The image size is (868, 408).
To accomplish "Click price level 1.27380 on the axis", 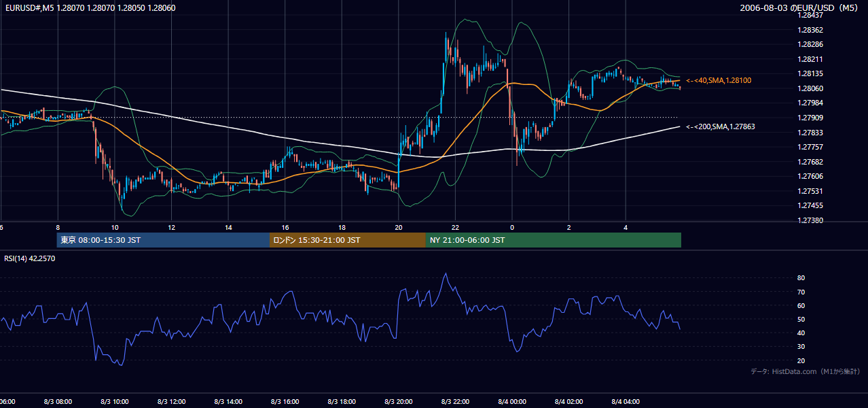I will (810, 220).
